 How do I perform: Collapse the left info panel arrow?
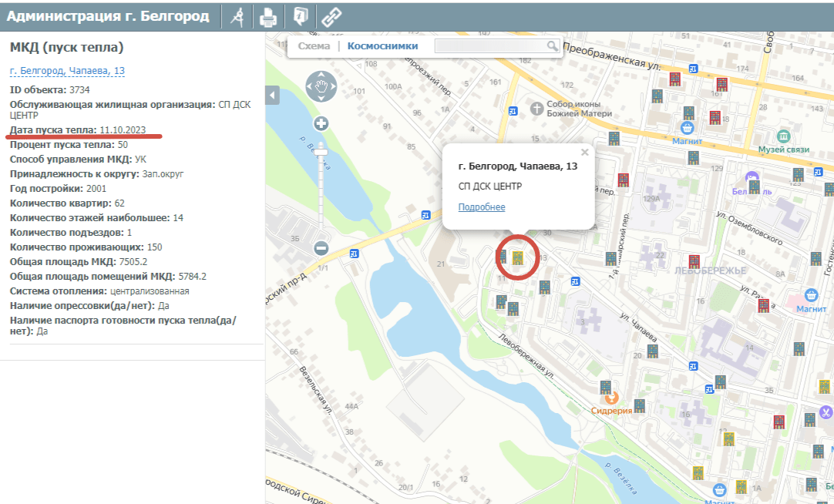(x=271, y=95)
